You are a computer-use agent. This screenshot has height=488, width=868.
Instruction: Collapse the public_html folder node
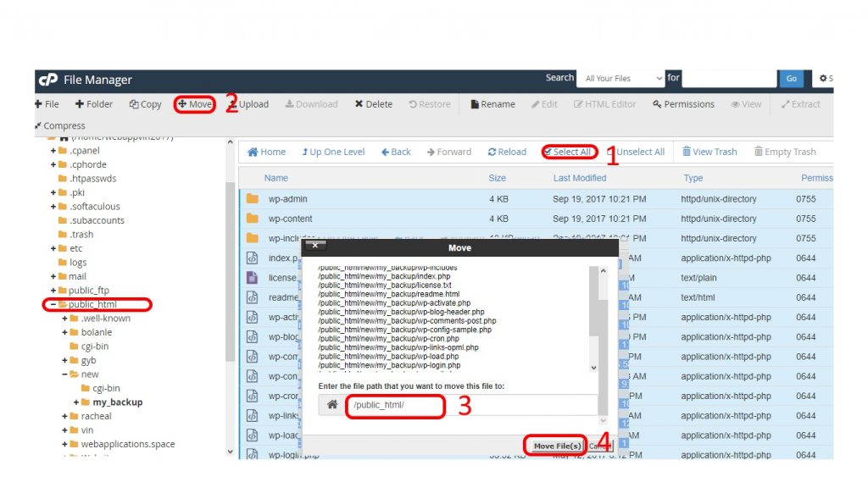coord(53,304)
